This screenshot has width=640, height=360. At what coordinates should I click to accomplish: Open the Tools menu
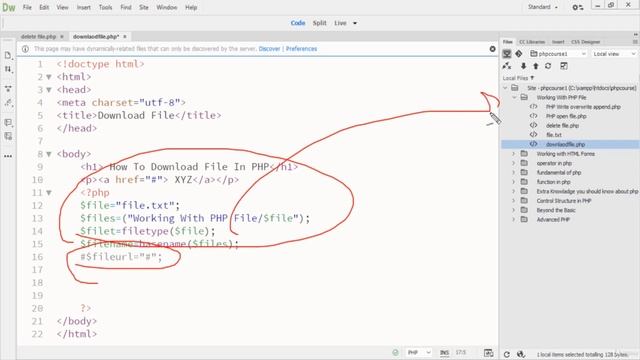(105, 7)
